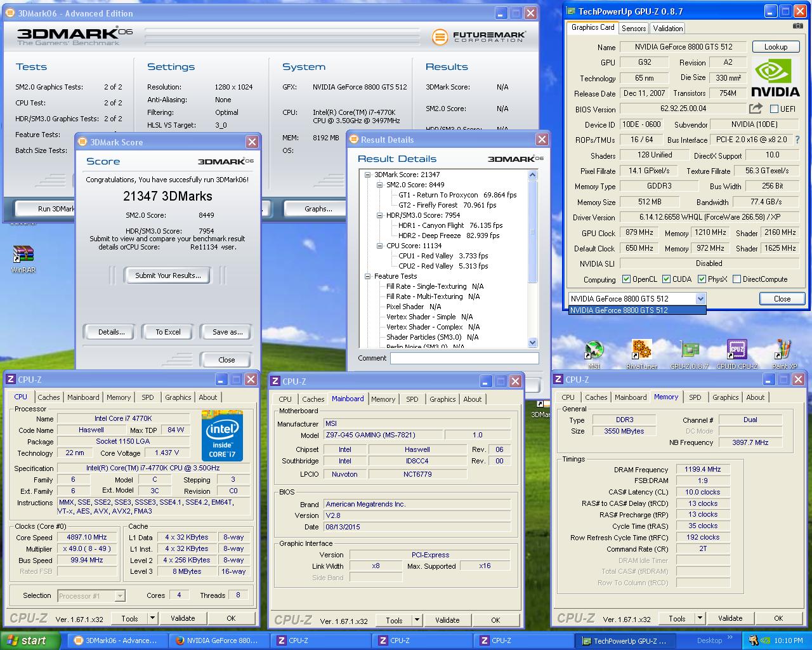Select GT1 - Return To Proxycon result row
Viewport: 812px width, 650px height.
pos(457,195)
